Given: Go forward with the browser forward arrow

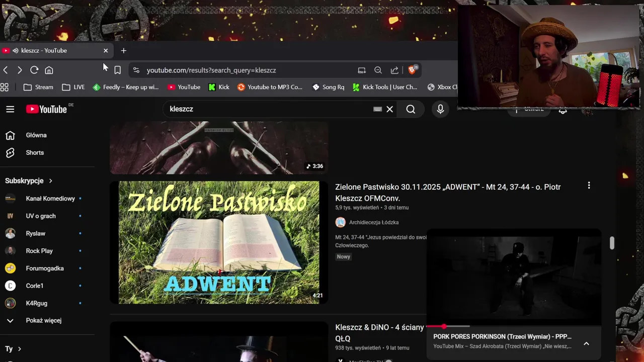Looking at the screenshot, I should click(x=20, y=70).
